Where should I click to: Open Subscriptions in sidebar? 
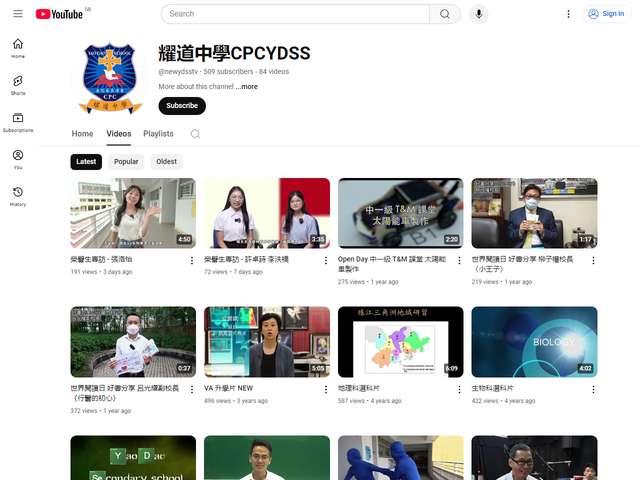pos(18,122)
